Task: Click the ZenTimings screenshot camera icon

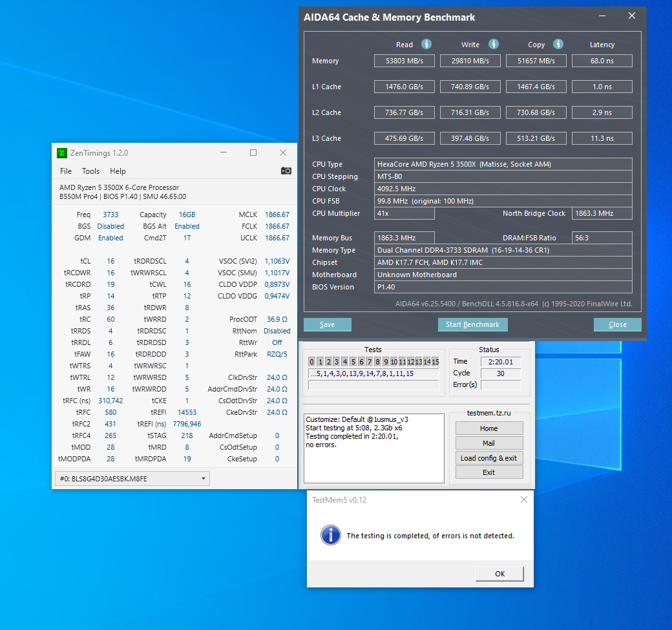Action: coord(286,171)
